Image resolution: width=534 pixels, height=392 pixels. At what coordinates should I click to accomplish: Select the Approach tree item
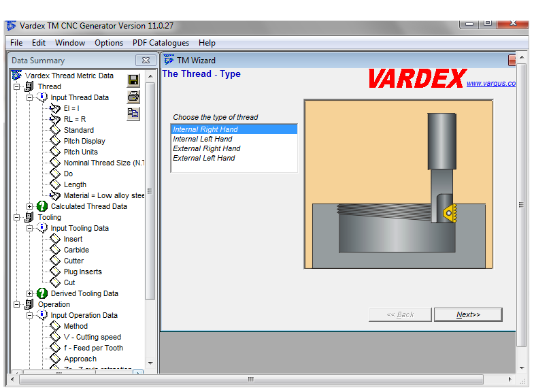tap(80, 359)
